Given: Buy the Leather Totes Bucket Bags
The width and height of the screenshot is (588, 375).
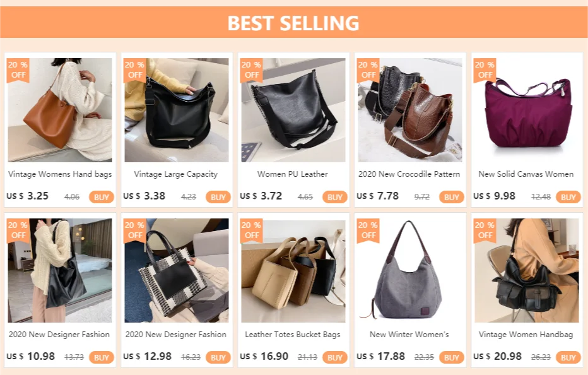Looking at the screenshot, I should [335, 357].
